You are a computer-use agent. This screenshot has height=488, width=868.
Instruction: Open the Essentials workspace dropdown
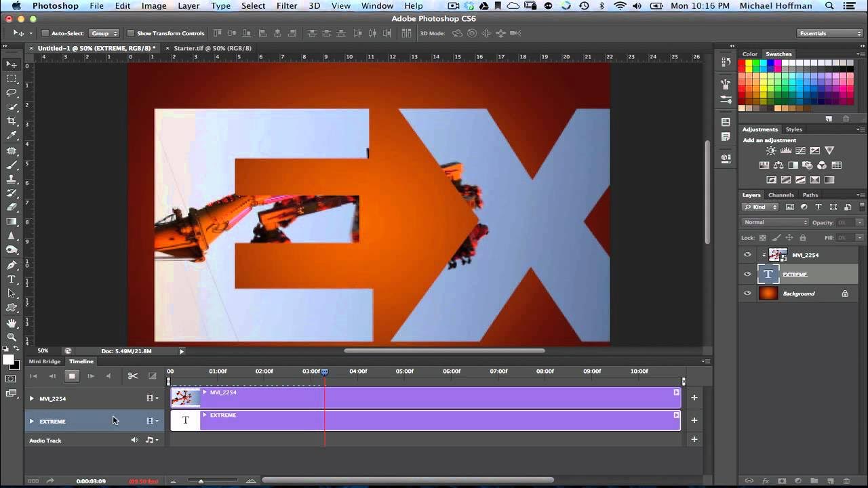click(x=829, y=33)
